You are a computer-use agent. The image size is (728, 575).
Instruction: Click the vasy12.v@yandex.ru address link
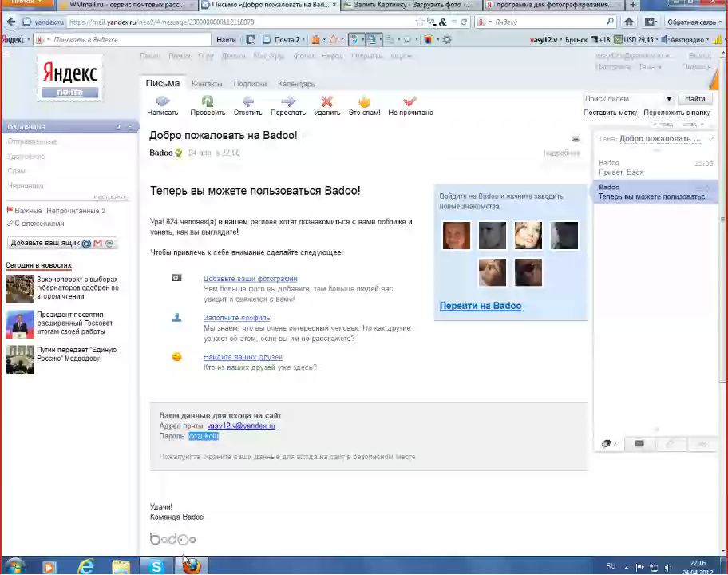pos(241,426)
